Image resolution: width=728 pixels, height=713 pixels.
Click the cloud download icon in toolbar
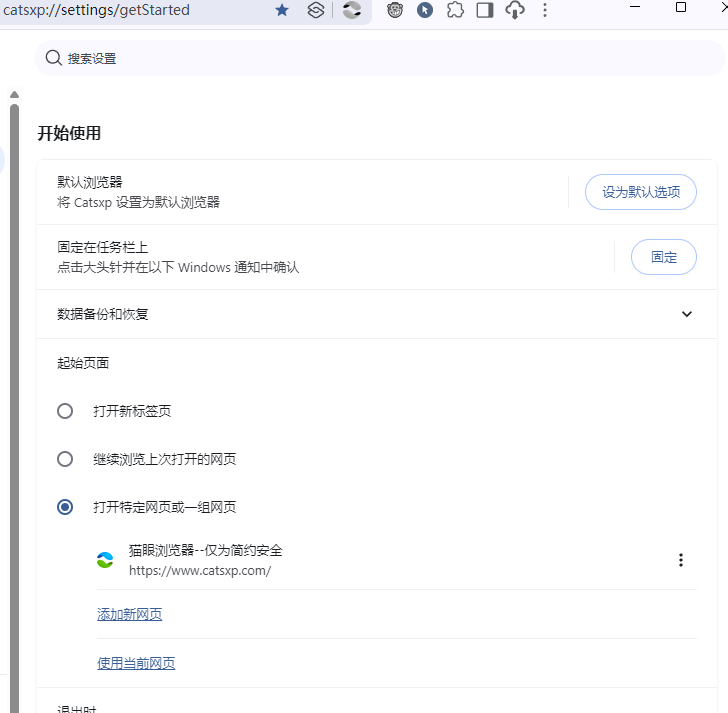pos(515,10)
